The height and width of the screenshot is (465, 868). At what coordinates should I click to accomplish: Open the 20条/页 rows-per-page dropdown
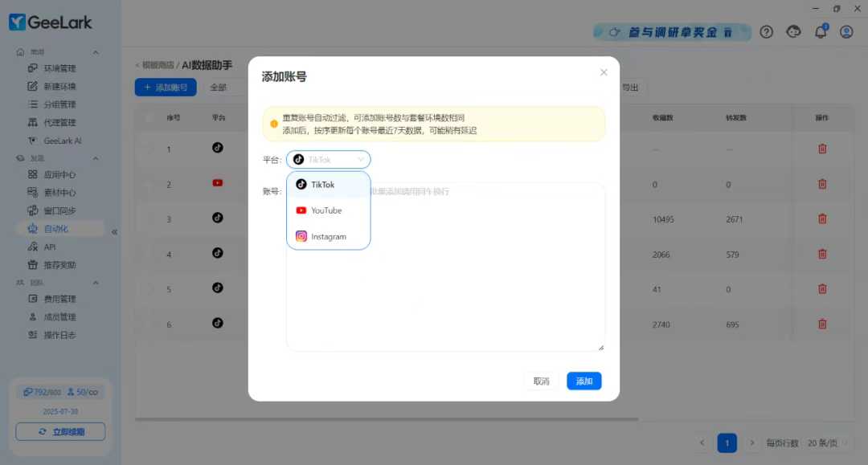[822, 443]
